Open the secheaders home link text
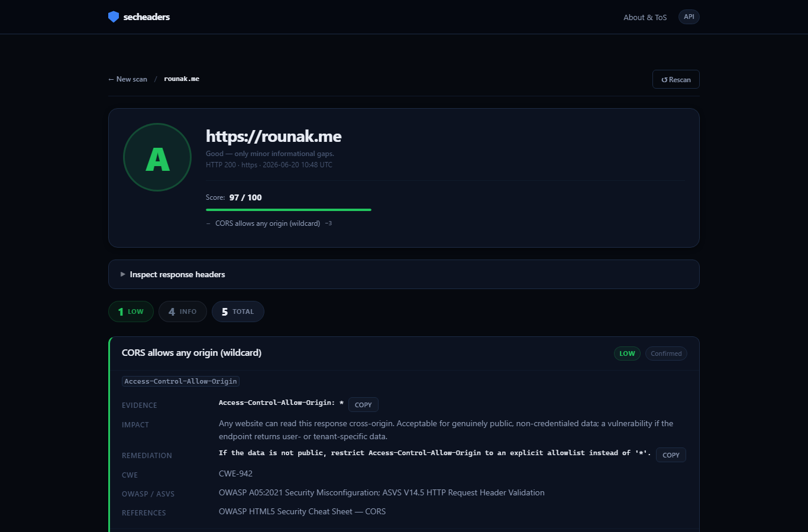 click(x=147, y=17)
